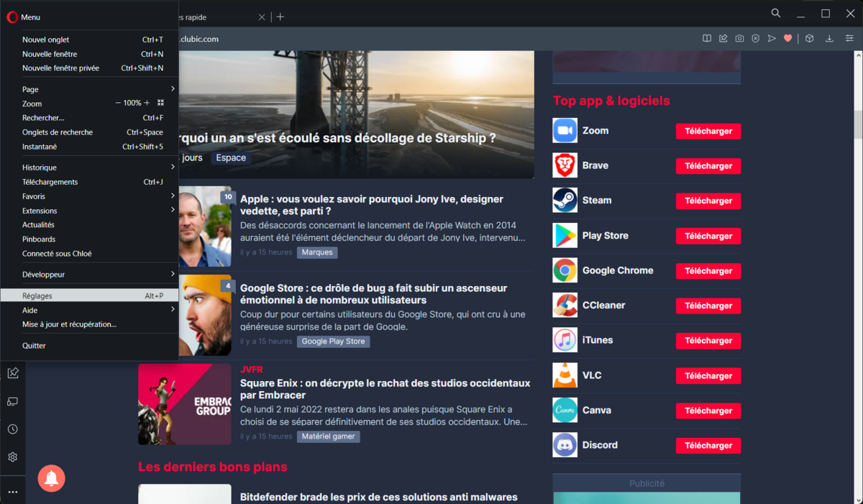The width and height of the screenshot is (863, 504).
Task: Select Nouvelle fenêtre privée
Action: [x=89, y=68]
